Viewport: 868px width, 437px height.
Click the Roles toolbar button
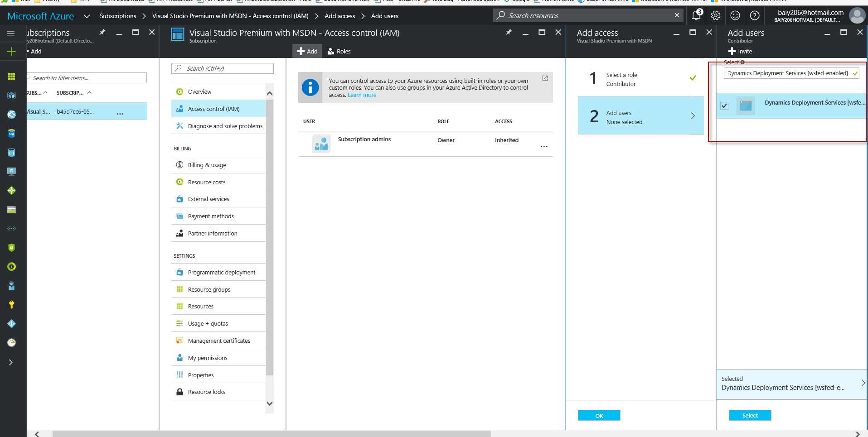tap(339, 52)
